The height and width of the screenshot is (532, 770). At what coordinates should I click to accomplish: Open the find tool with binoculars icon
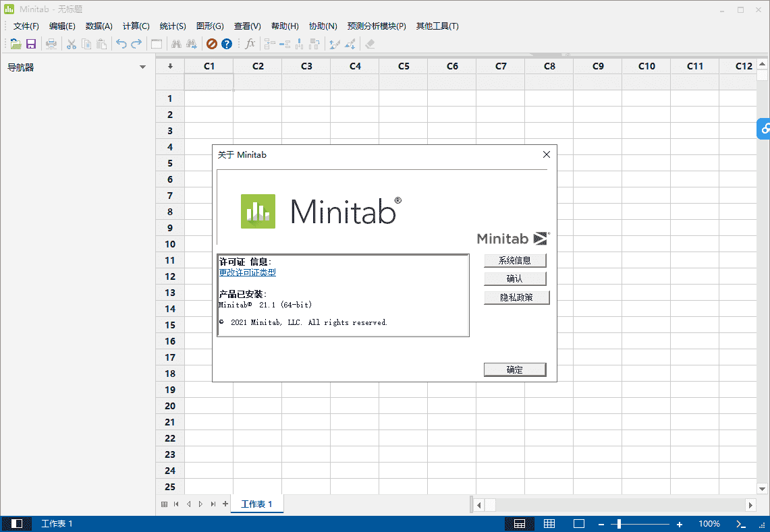pos(175,43)
